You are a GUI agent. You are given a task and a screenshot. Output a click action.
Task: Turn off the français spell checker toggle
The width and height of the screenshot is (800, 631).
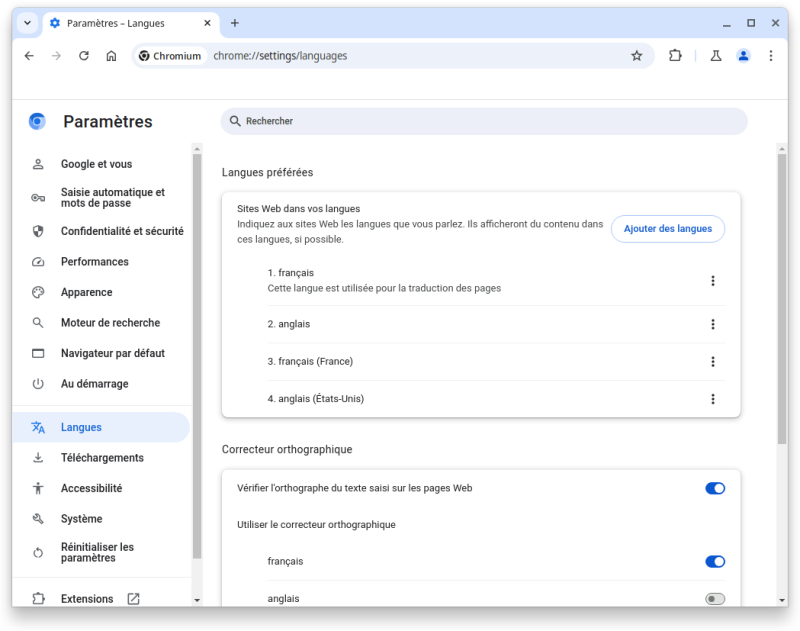click(x=714, y=562)
